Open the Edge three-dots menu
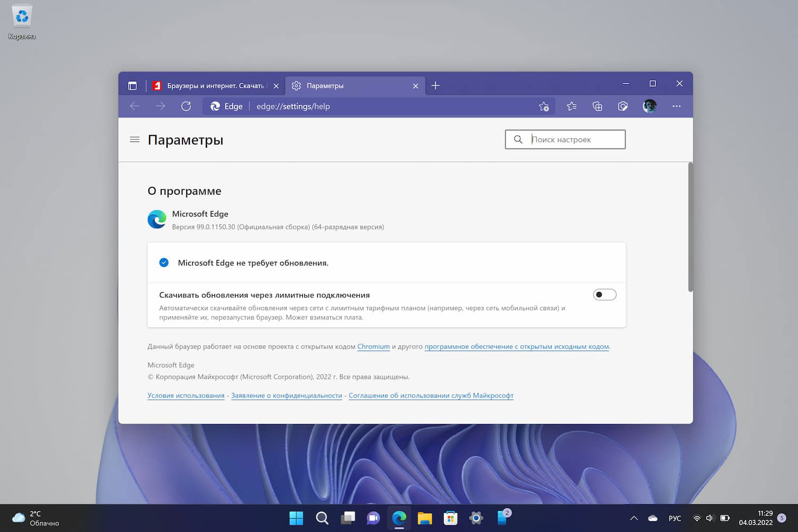The height and width of the screenshot is (532, 798). (x=676, y=106)
